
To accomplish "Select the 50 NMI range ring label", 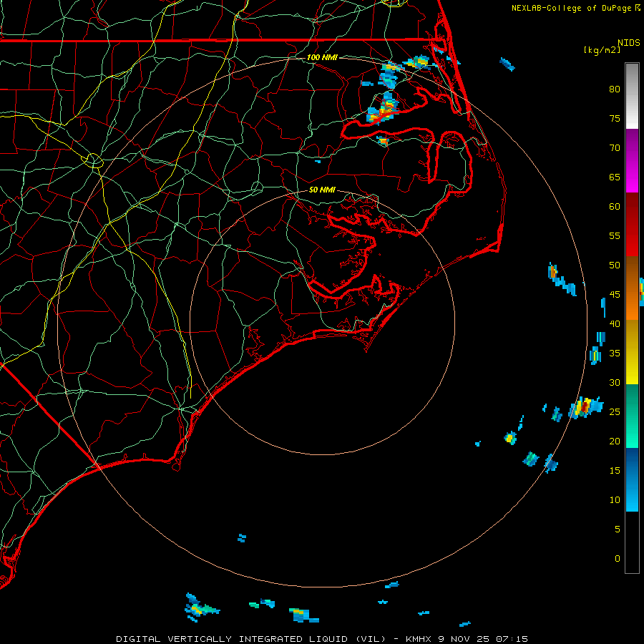I will tap(322, 190).
